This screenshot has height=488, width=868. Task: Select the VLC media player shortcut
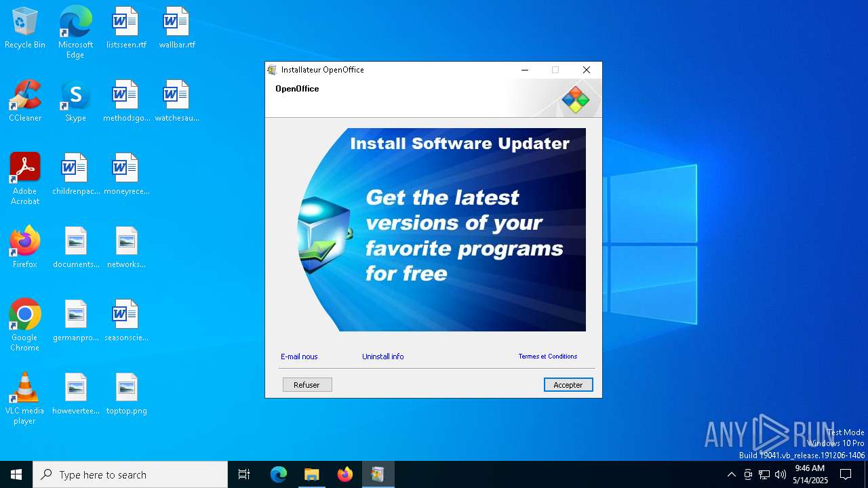pos(25,399)
